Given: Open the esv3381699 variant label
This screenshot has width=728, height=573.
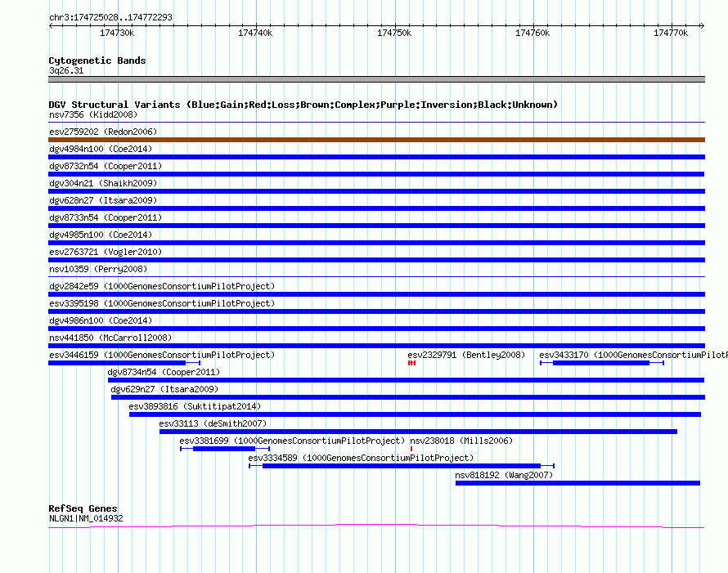Looking at the screenshot, I should pyautogui.click(x=292, y=441).
